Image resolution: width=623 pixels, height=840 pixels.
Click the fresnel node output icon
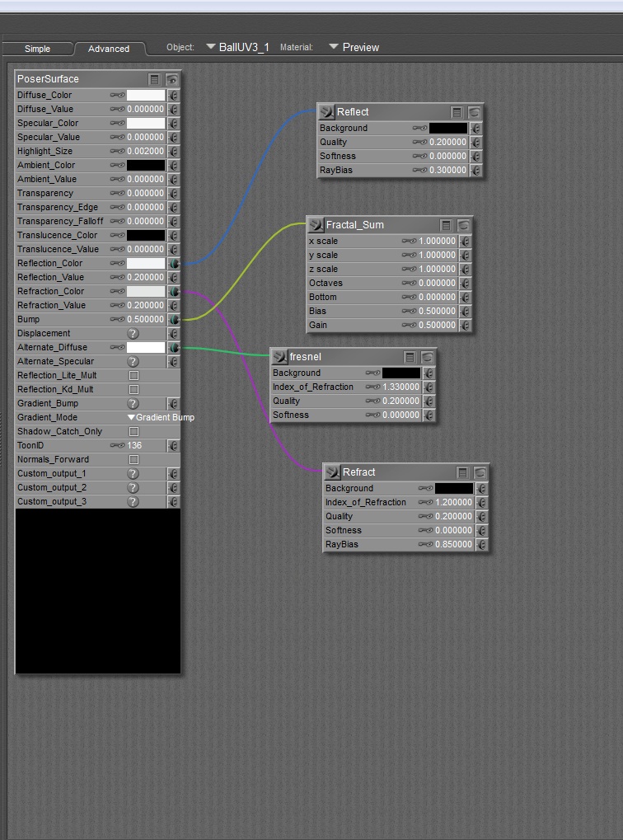click(279, 357)
